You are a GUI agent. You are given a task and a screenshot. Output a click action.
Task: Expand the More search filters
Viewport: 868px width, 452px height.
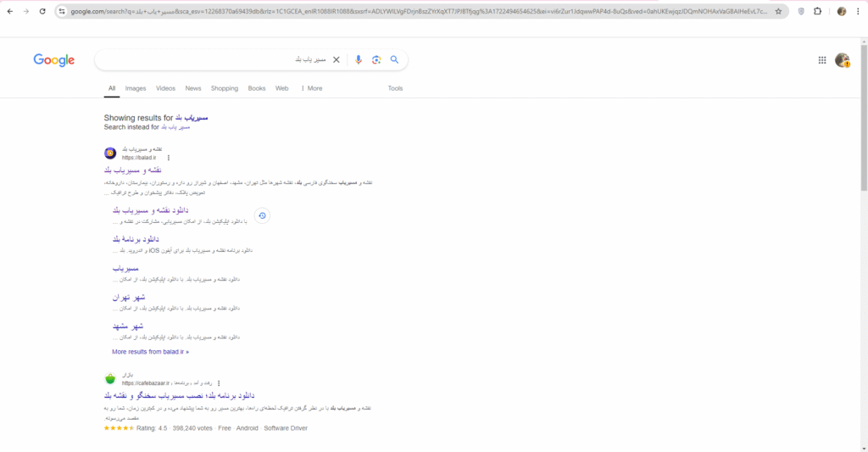(x=312, y=88)
